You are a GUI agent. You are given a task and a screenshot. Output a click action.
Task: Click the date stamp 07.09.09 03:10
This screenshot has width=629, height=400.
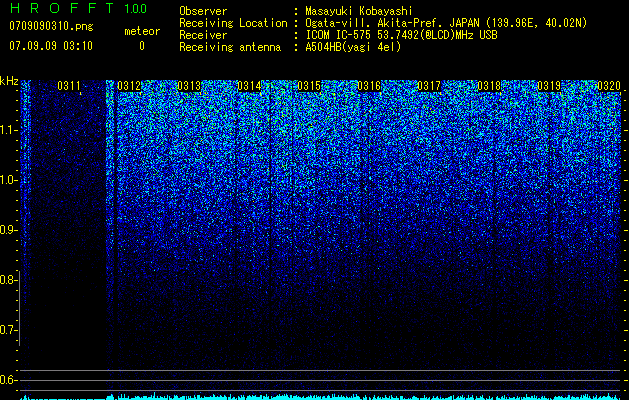pos(51,46)
